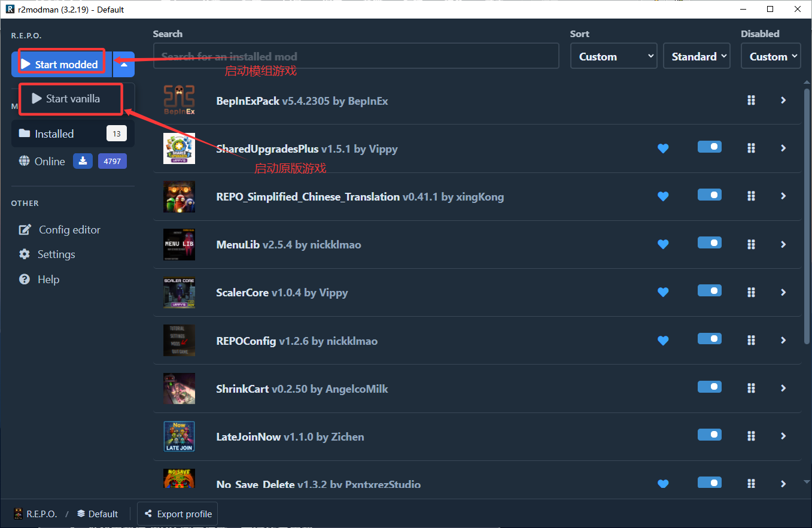The image size is (812, 528).
Task: Click the Default profile breadcrumb
Action: pos(97,514)
